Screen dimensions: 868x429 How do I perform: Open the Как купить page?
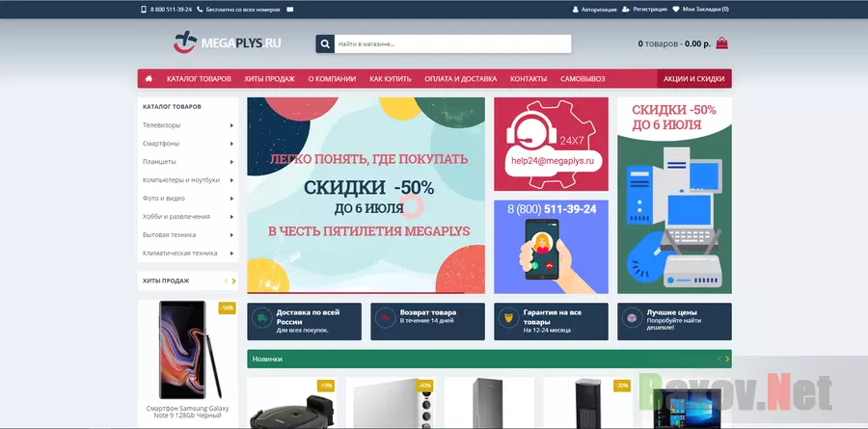click(391, 79)
